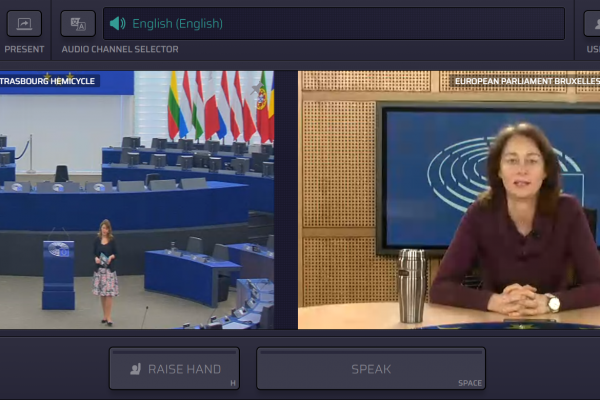Image resolution: width=600 pixels, height=400 pixels.
Task: Click the users icon button at top right
Action: pos(592,24)
